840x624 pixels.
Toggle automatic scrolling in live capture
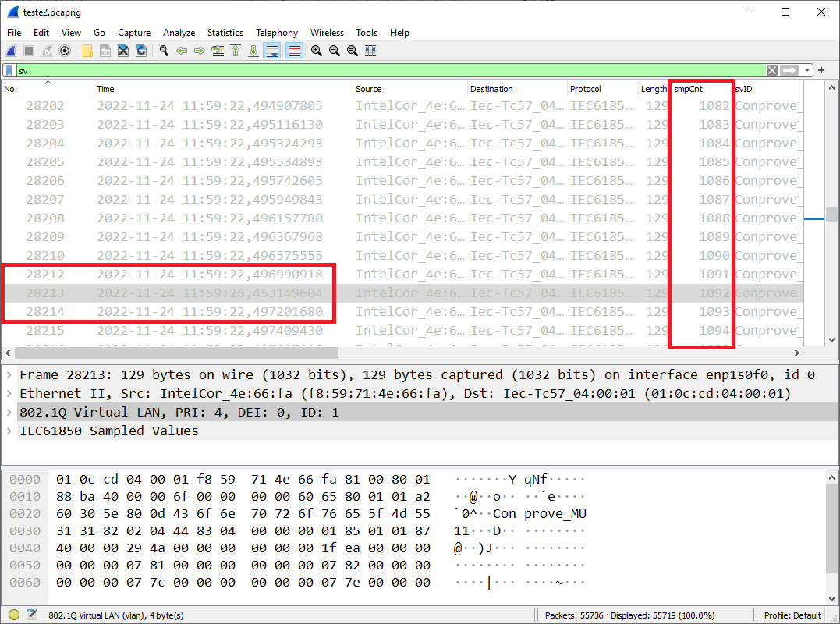[x=272, y=51]
